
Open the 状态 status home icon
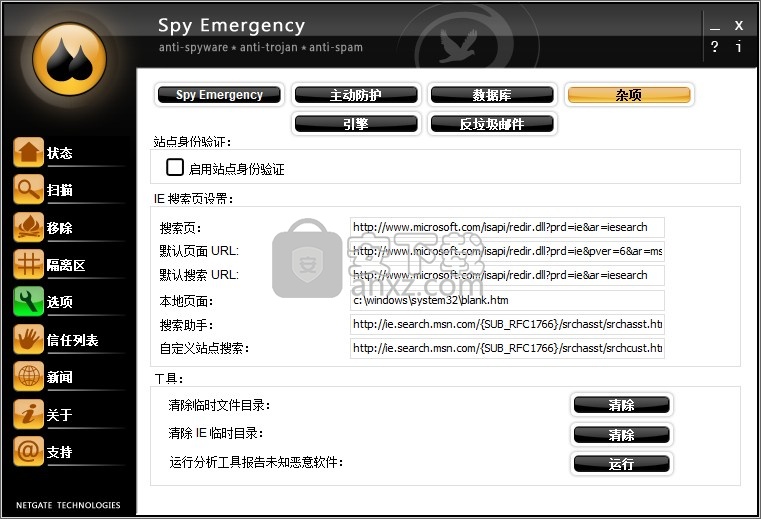tap(28, 152)
